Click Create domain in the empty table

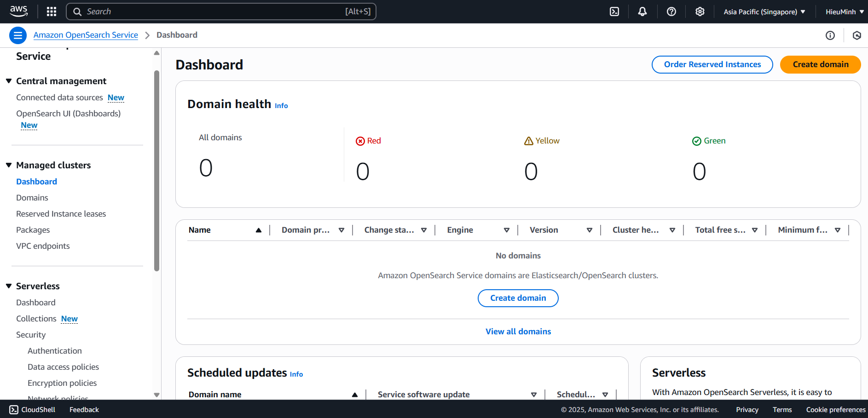(x=518, y=298)
